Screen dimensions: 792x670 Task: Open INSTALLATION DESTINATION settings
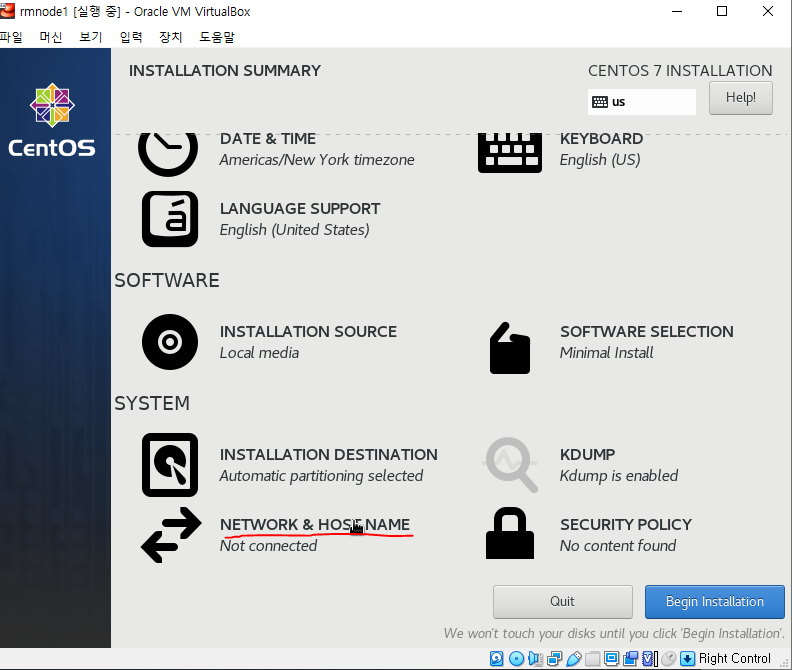(x=328, y=454)
